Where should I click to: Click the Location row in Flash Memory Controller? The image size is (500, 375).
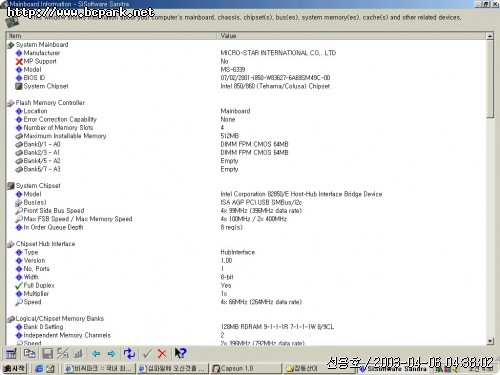click(246, 111)
